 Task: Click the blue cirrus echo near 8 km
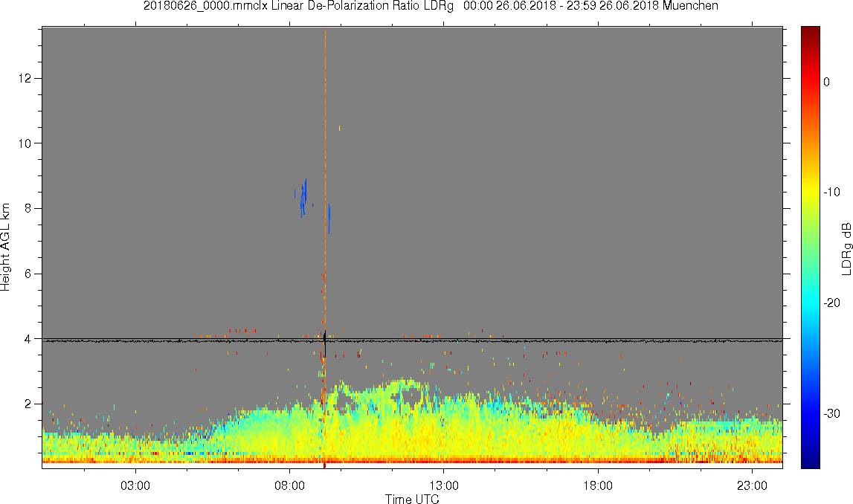click(303, 198)
